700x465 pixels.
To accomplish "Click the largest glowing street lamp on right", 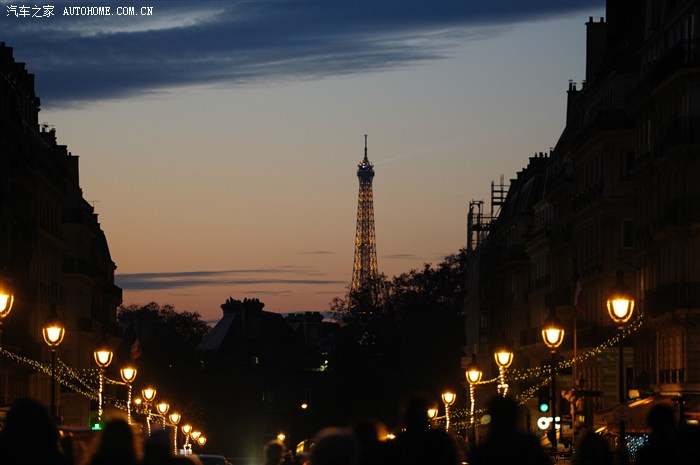I will point(620,308).
